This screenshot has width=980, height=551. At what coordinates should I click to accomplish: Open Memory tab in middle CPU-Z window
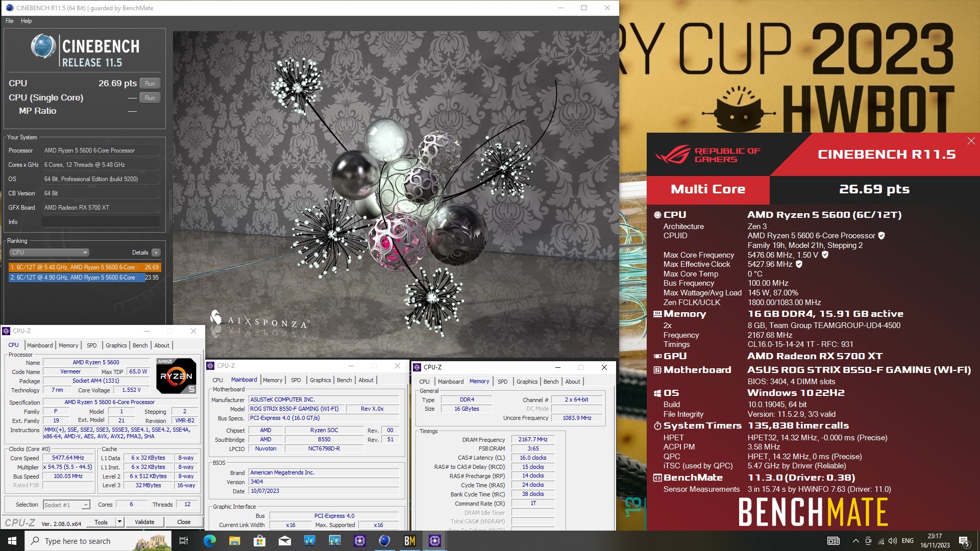(273, 380)
